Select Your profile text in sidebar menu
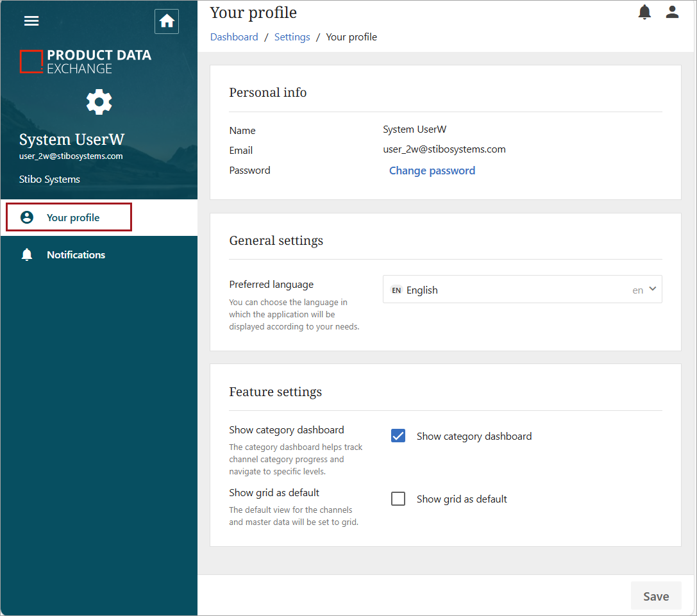The image size is (697, 616). click(73, 217)
